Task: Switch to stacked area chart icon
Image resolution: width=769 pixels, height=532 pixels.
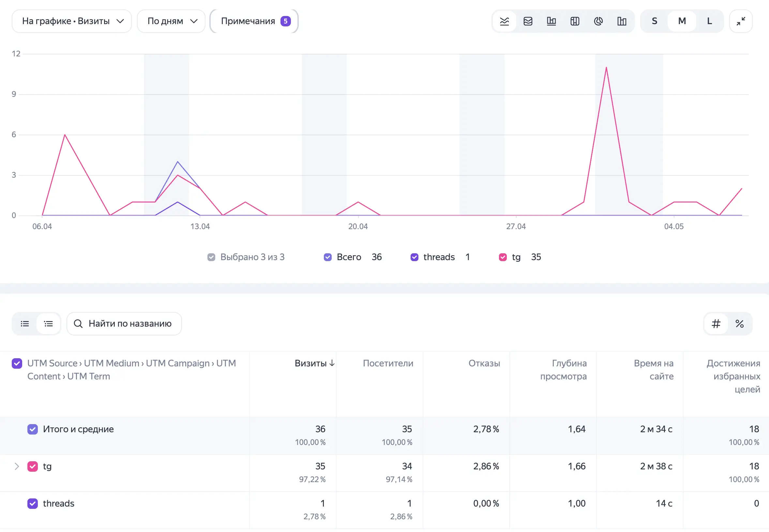Action: (x=528, y=21)
